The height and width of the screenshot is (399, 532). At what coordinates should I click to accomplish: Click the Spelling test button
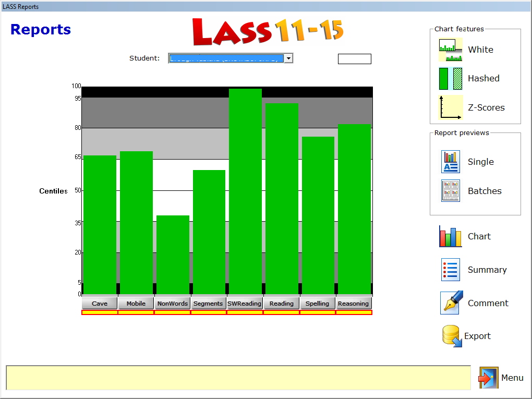317,304
